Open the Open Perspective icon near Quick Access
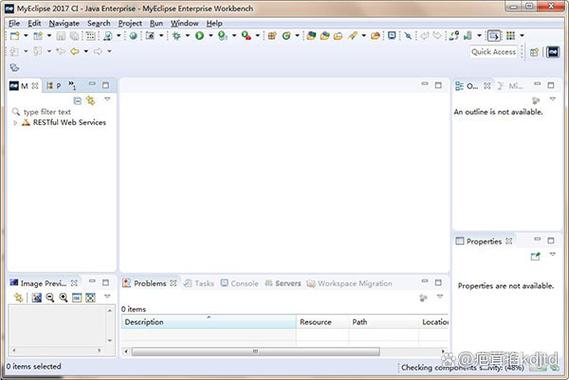569x380 pixels. (x=534, y=52)
